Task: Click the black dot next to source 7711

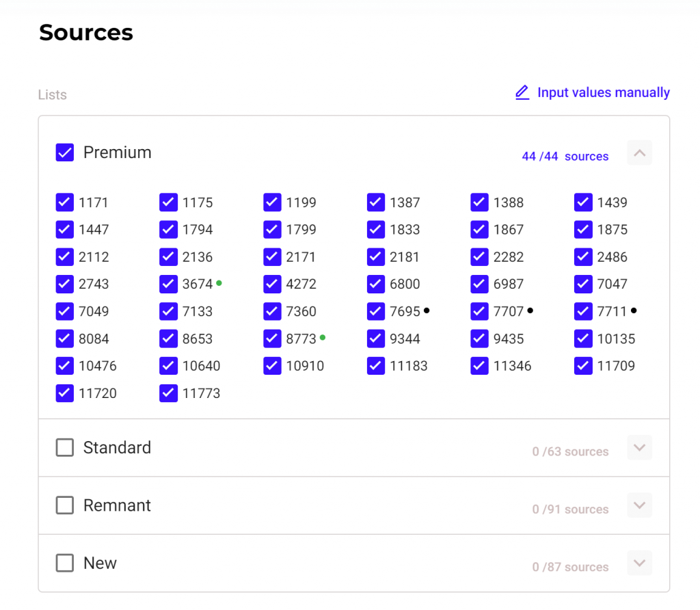Action: point(634,310)
